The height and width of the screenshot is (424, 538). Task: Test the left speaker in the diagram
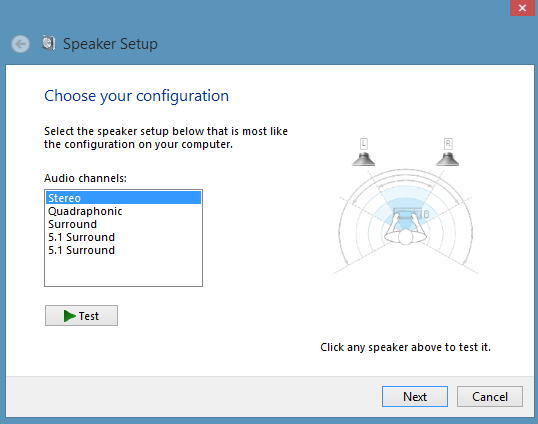(x=363, y=160)
